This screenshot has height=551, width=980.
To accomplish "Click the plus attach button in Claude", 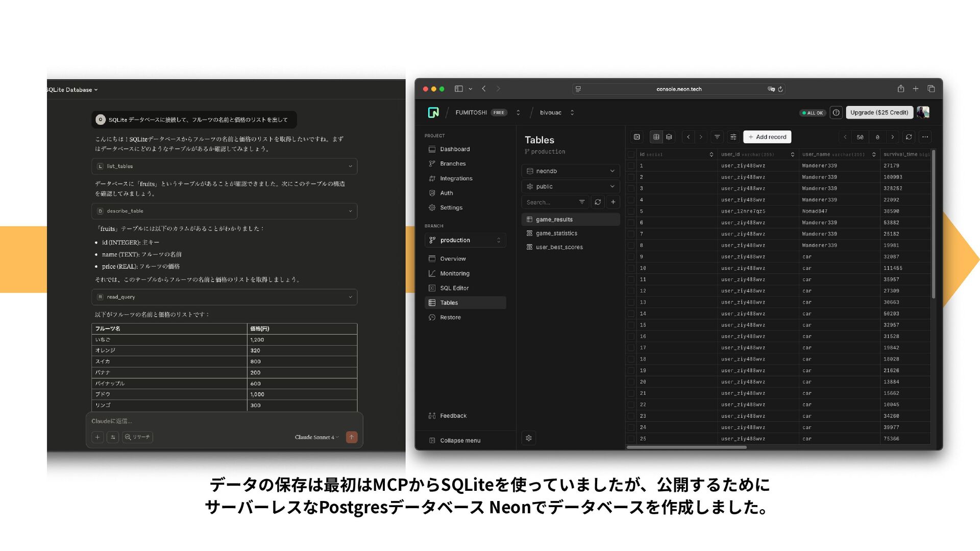I will click(x=97, y=437).
